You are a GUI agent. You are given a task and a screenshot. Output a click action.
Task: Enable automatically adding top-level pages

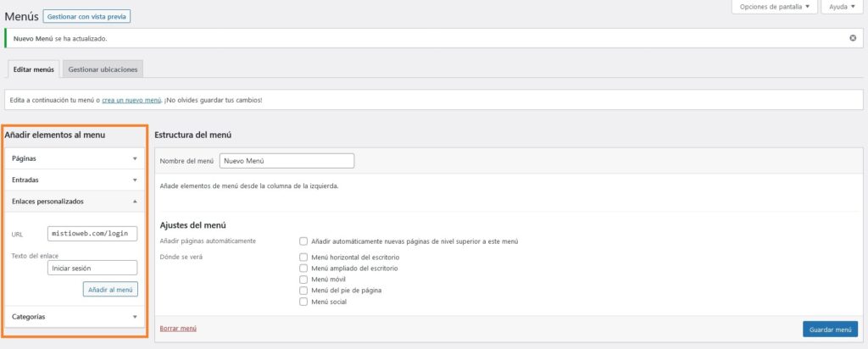click(x=303, y=241)
